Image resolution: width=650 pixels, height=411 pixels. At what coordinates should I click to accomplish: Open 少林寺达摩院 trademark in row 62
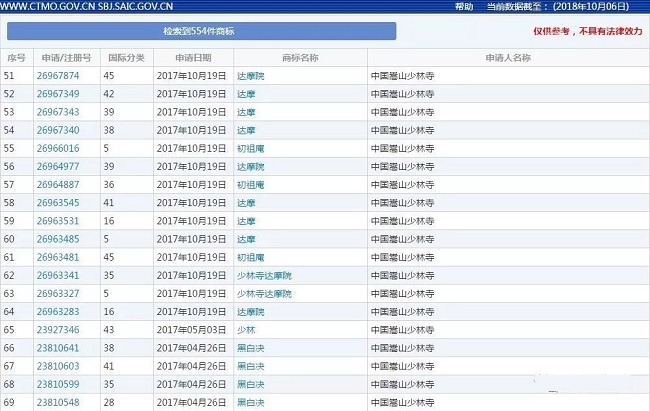(x=264, y=275)
